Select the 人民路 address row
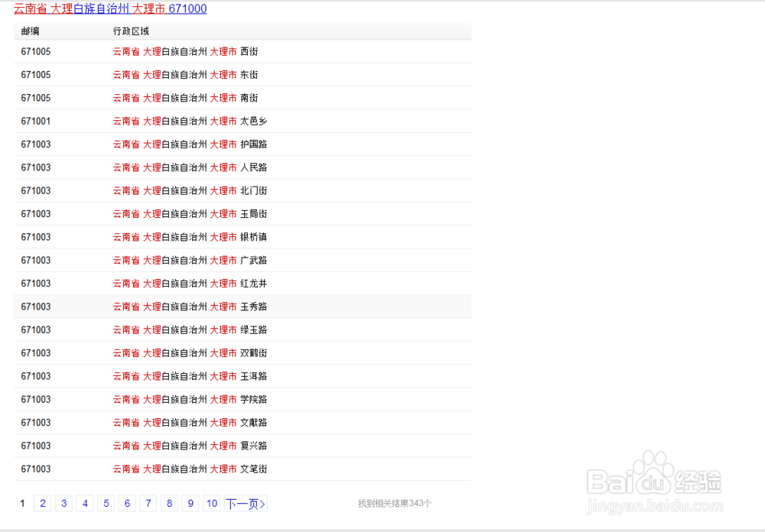Screen dimensions: 765x532 (243, 167)
